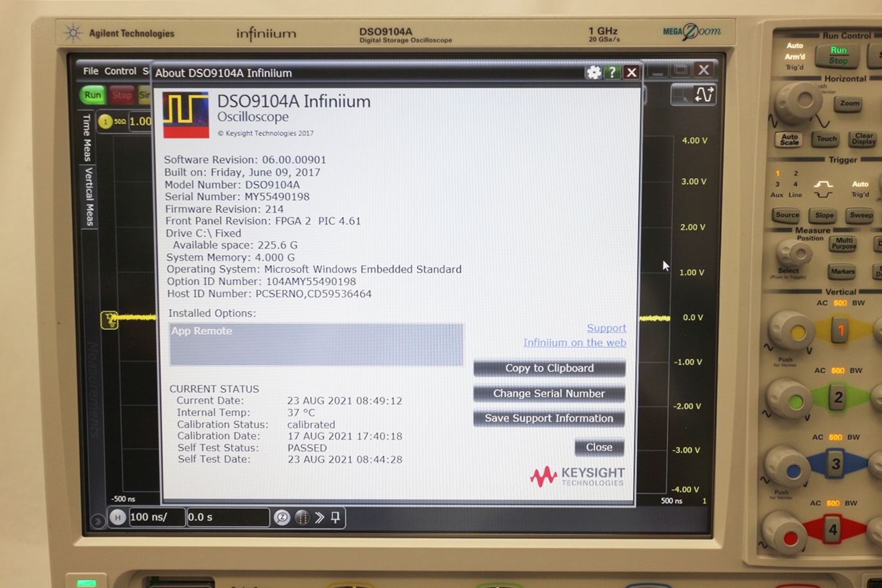
Task: Click the green Run button
Action: (x=93, y=95)
